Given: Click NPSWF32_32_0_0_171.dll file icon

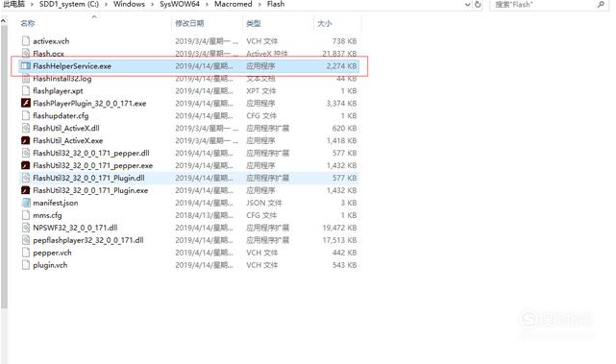Looking at the screenshot, I should click(26, 228).
